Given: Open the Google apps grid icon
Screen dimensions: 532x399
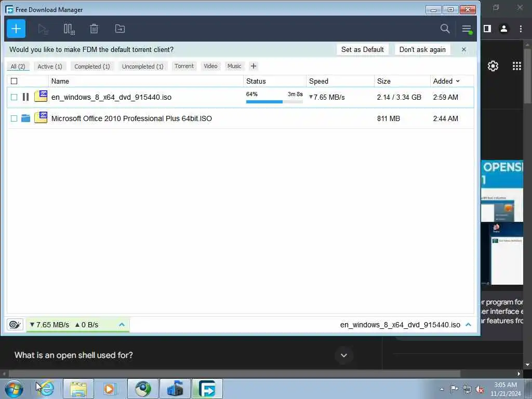Looking at the screenshot, I should [517, 66].
